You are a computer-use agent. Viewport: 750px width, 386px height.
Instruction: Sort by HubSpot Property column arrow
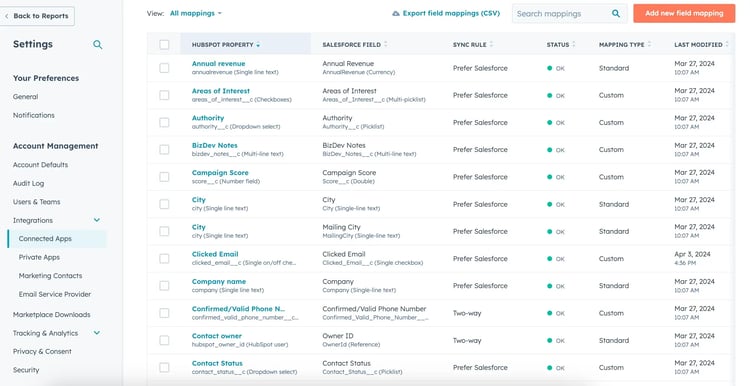[x=258, y=45]
